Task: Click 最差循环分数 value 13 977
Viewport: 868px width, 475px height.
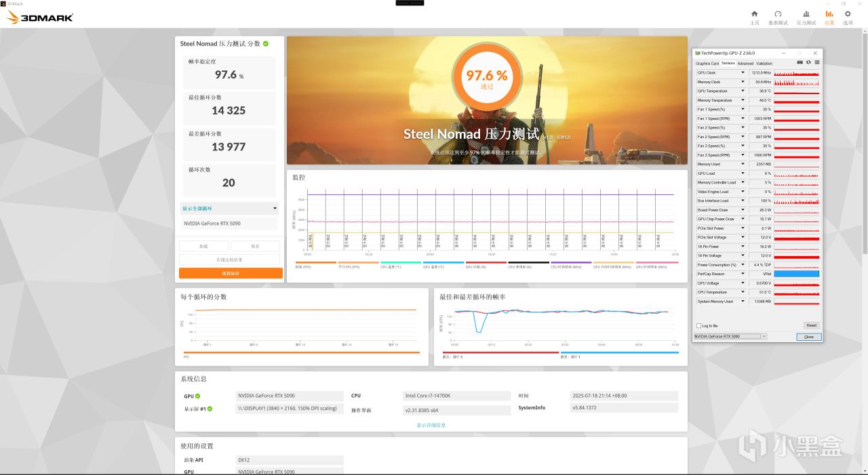Action: click(229, 146)
